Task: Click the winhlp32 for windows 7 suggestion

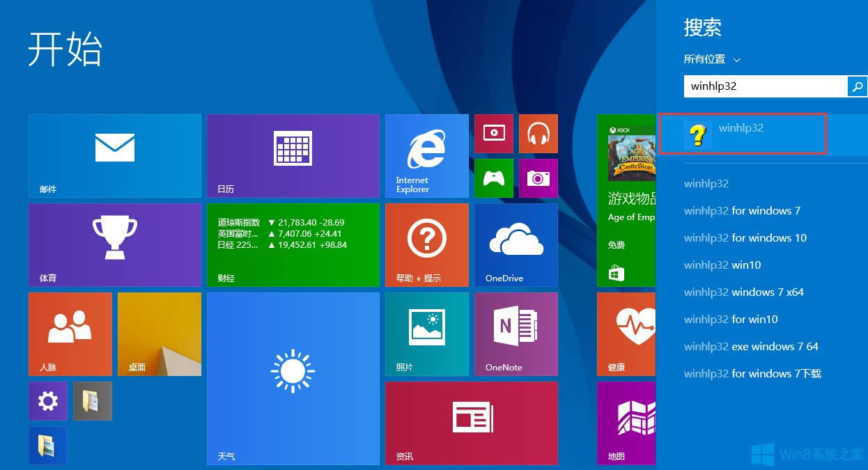Action: click(743, 210)
